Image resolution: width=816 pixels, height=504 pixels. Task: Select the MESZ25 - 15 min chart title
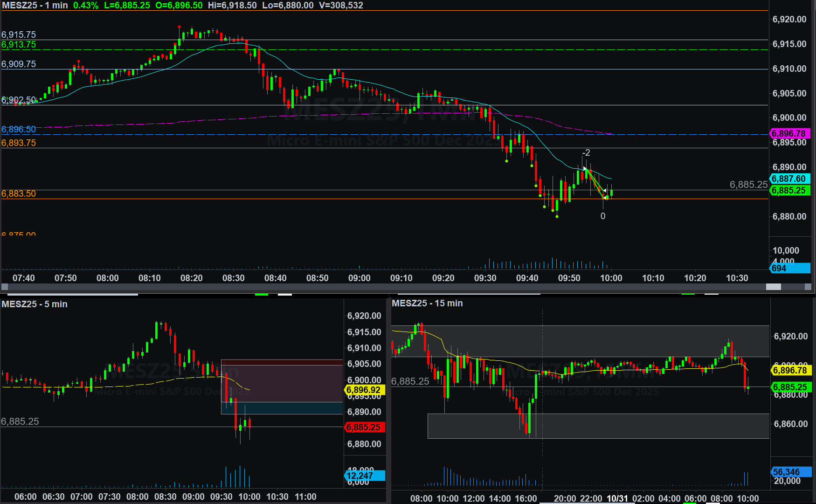[427, 304]
